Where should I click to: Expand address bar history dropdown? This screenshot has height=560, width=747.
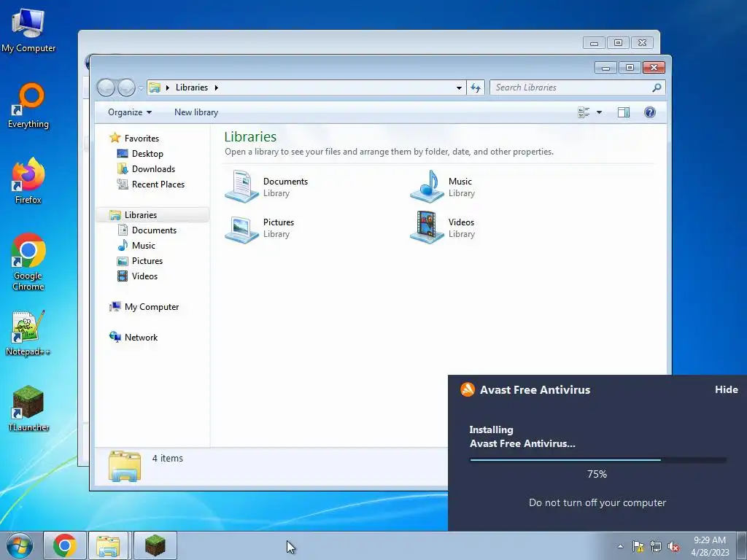pyautogui.click(x=459, y=87)
